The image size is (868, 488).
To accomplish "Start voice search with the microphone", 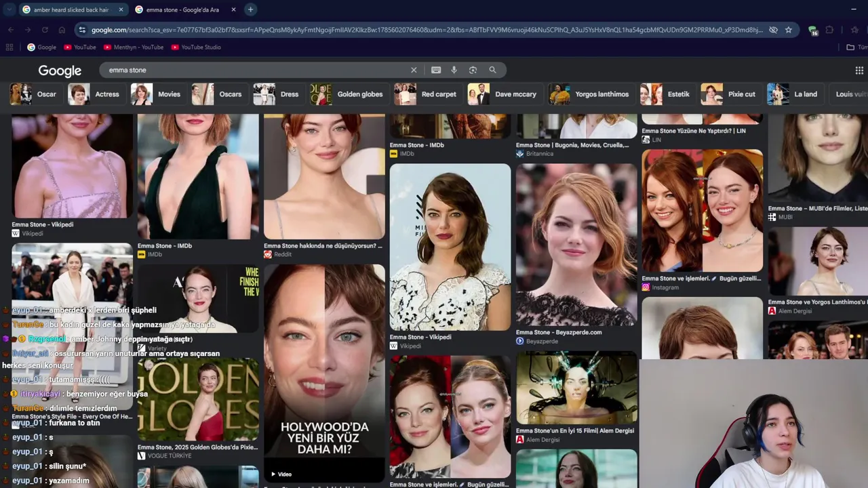I will (x=454, y=70).
